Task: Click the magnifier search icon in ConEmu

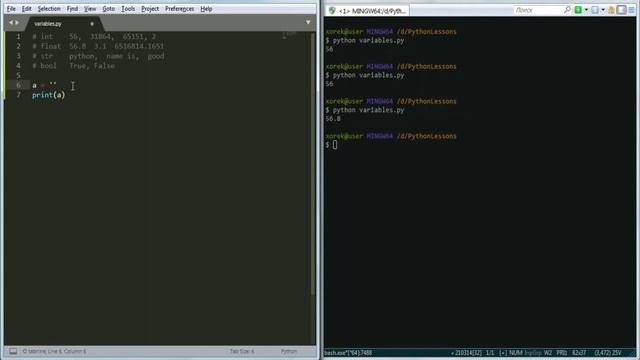Action: click(567, 10)
